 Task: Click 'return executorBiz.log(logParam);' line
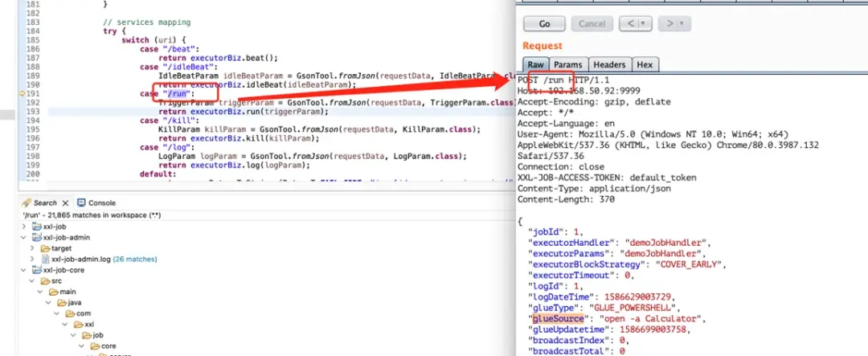click(234, 165)
